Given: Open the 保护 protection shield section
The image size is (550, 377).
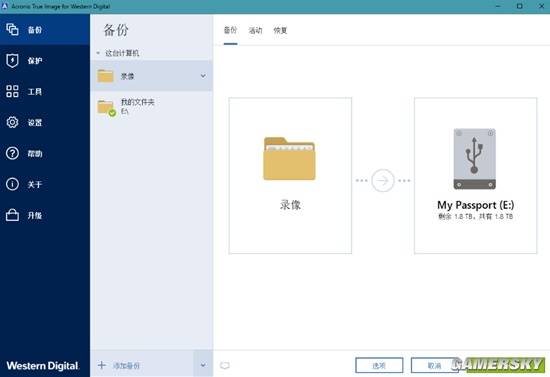Looking at the screenshot, I should (x=45, y=61).
